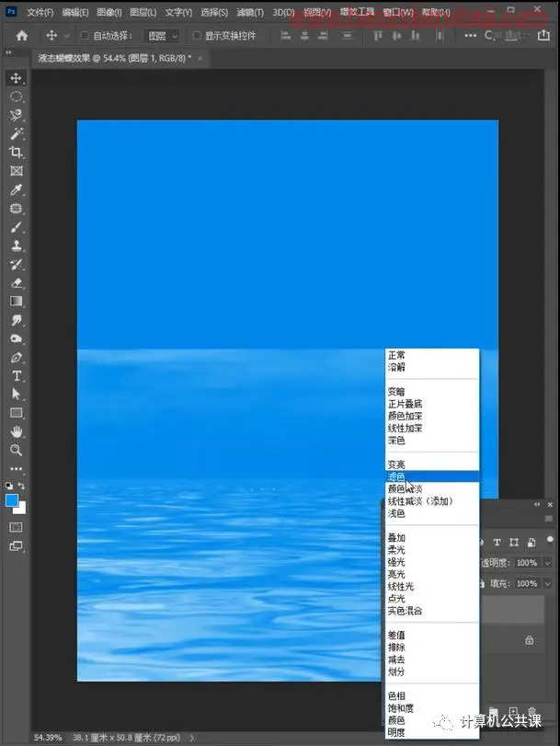Choose 滤色 blend mode
This screenshot has width=560, height=746.
point(432,476)
